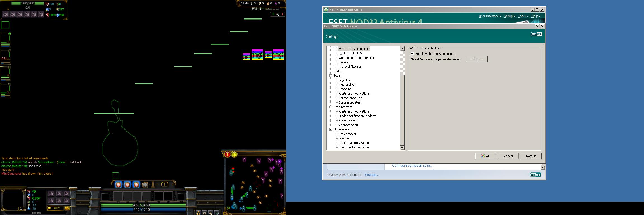The image size is (644, 215).
Task: Click the red alert ping button above the minimap
Action: (228, 154)
